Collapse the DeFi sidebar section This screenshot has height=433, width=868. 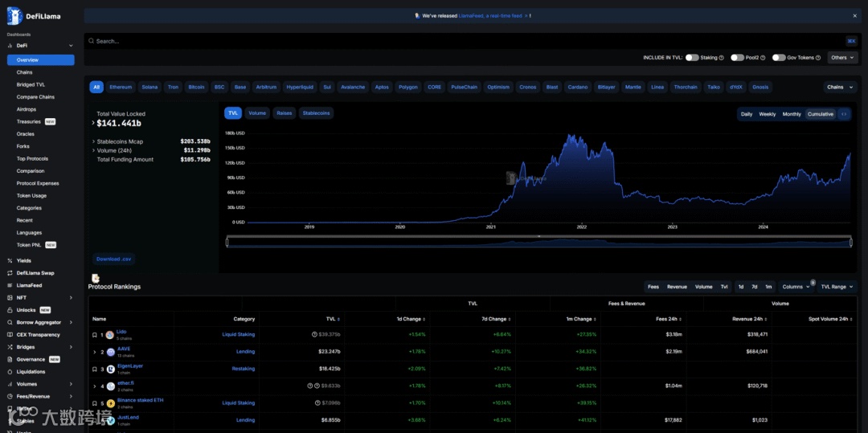pyautogui.click(x=71, y=45)
